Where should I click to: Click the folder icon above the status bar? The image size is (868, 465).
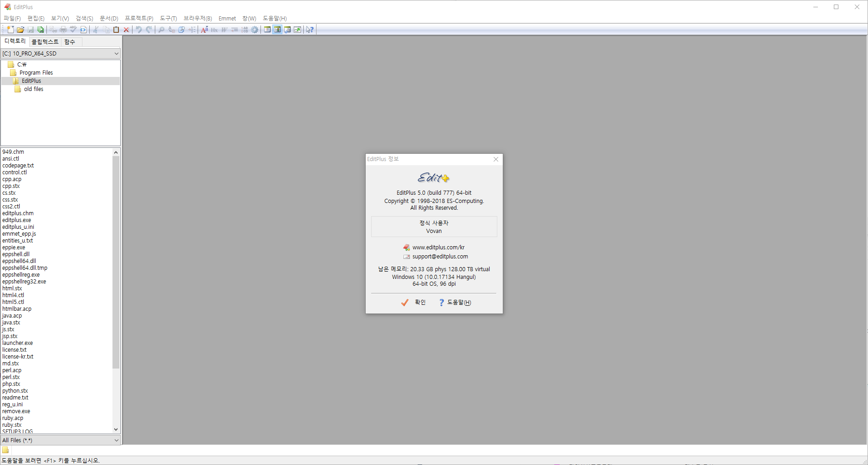5,450
